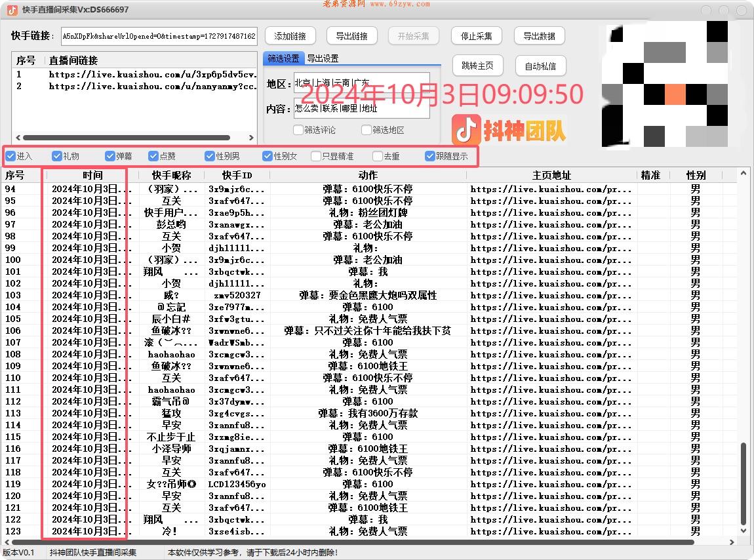The image size is (754, 560).
Task: Disable the 弹幕 checkbox
Action: point(109,156)
